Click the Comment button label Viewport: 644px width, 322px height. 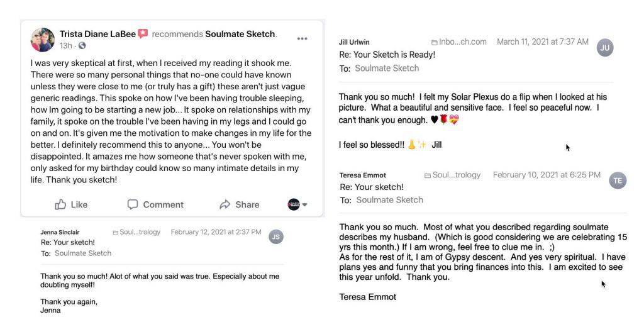pyautogui.click(x=163, y=204)
